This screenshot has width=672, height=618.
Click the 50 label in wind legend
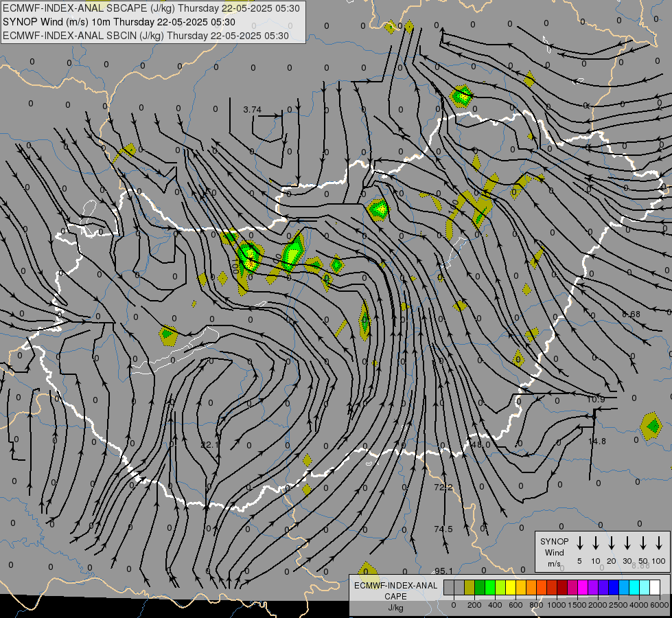click(x=643, y=561)
